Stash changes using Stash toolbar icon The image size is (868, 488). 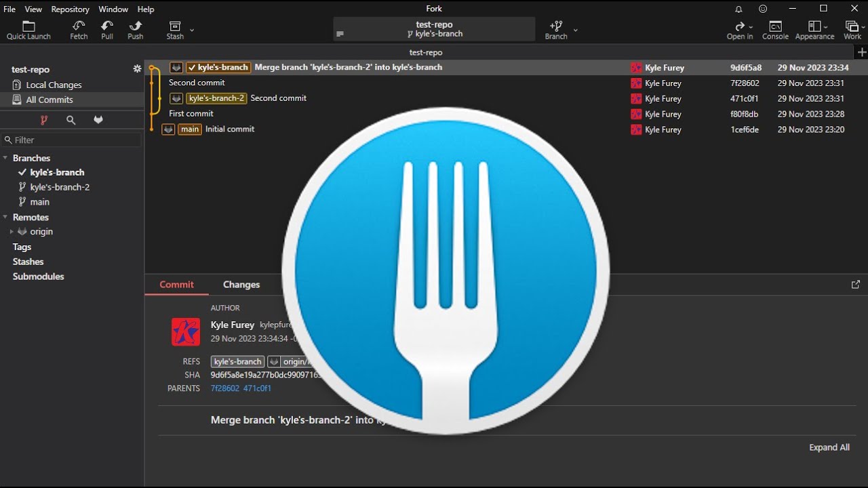pos(175,30)
